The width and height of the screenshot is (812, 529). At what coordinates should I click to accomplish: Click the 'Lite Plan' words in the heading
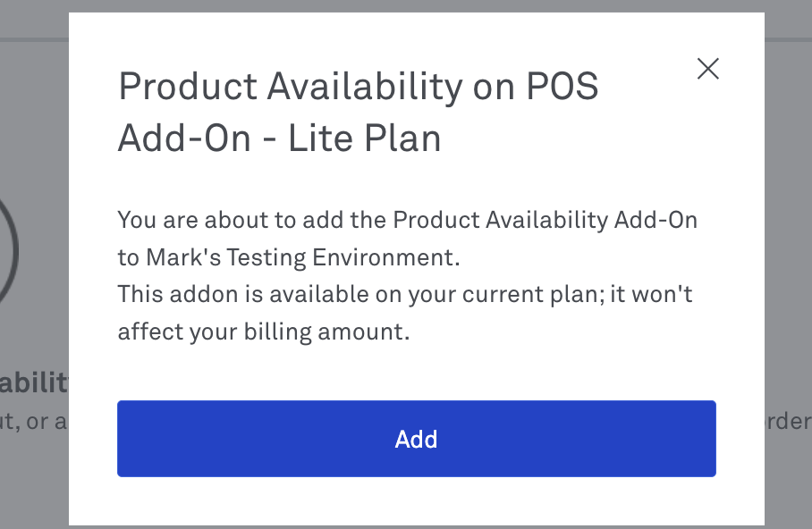point(364,139)
